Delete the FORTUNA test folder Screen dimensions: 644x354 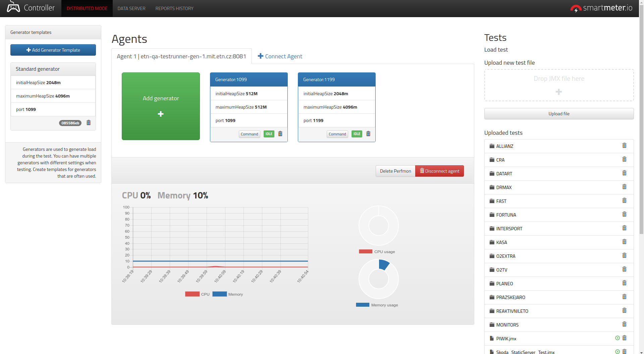(x=624, y=214)
